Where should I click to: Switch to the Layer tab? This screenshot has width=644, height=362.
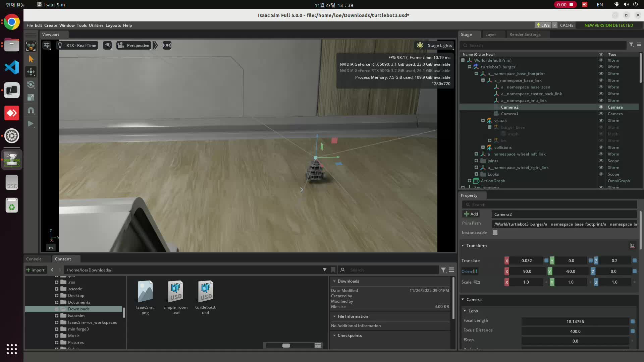490,35
